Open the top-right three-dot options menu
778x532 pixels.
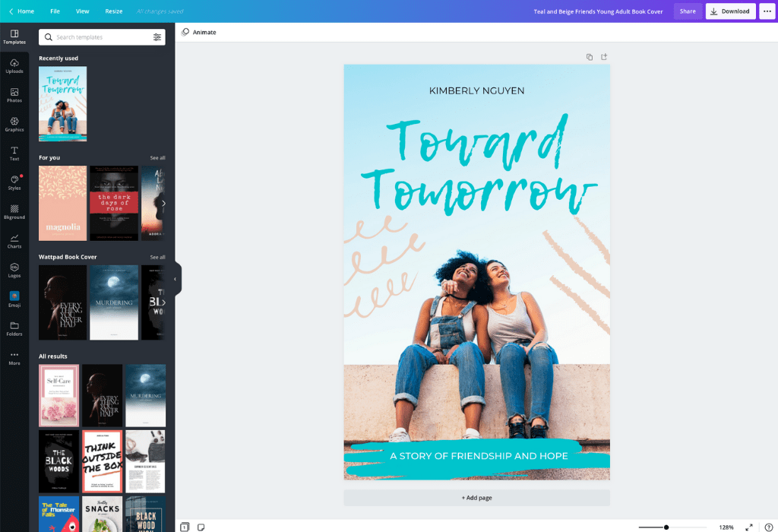[x=767, y=11]
